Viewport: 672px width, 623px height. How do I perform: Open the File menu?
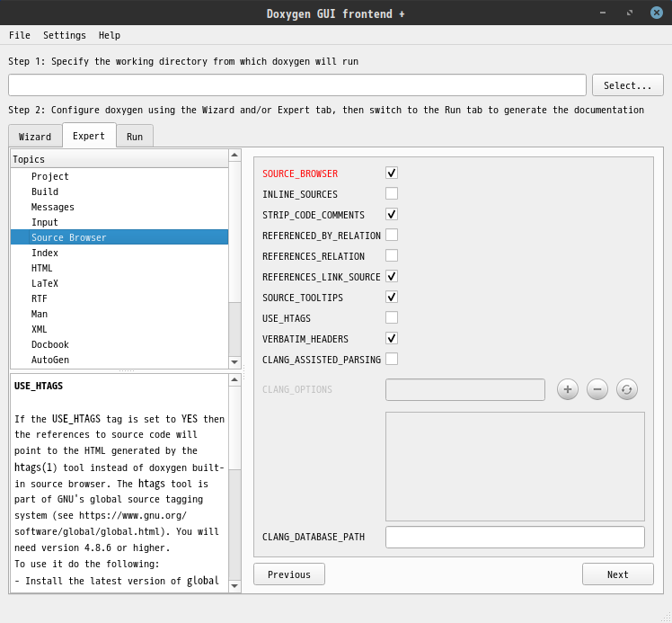tap(20, 35)
